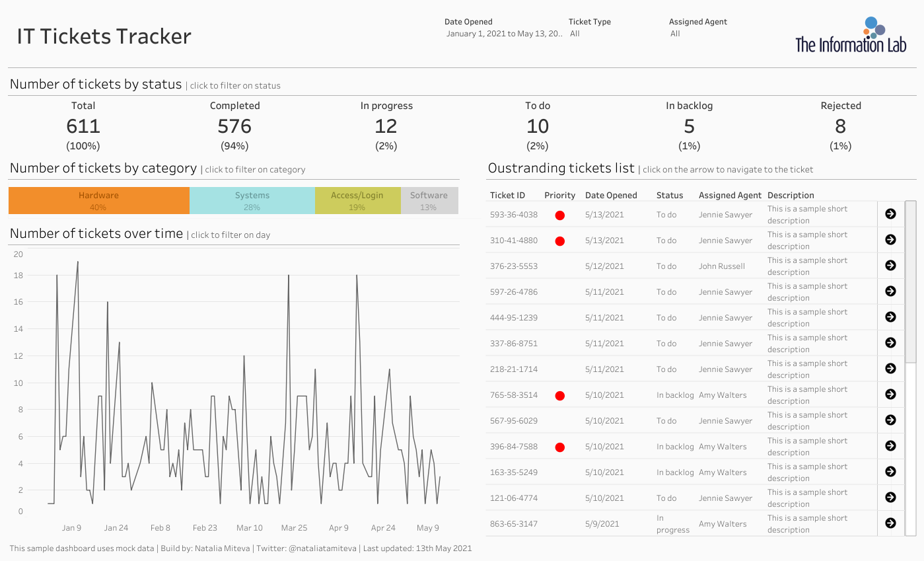Open arrow icon for ticket 121-06-4774
The width and height of the screenshot is (924, 561).
pos(890,497)
